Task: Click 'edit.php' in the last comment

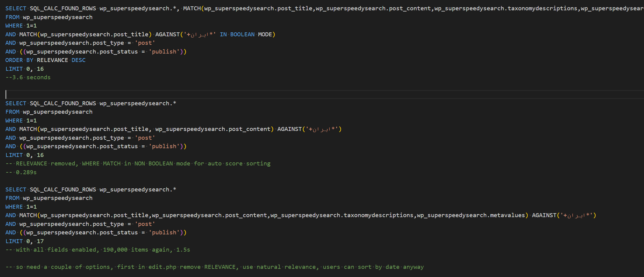Action: coord(162,267)
